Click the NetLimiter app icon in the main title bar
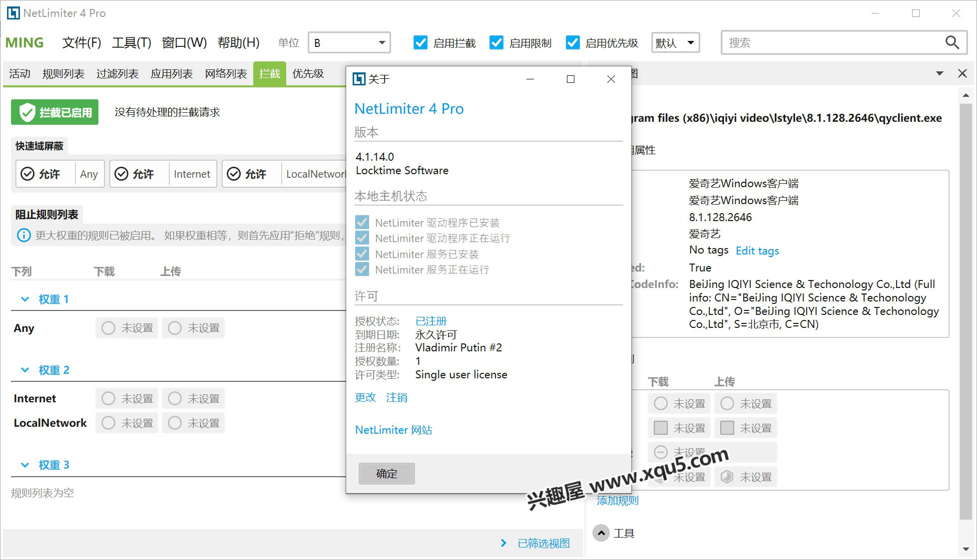This screenshot has height=560, width=977. click(13, 13)
